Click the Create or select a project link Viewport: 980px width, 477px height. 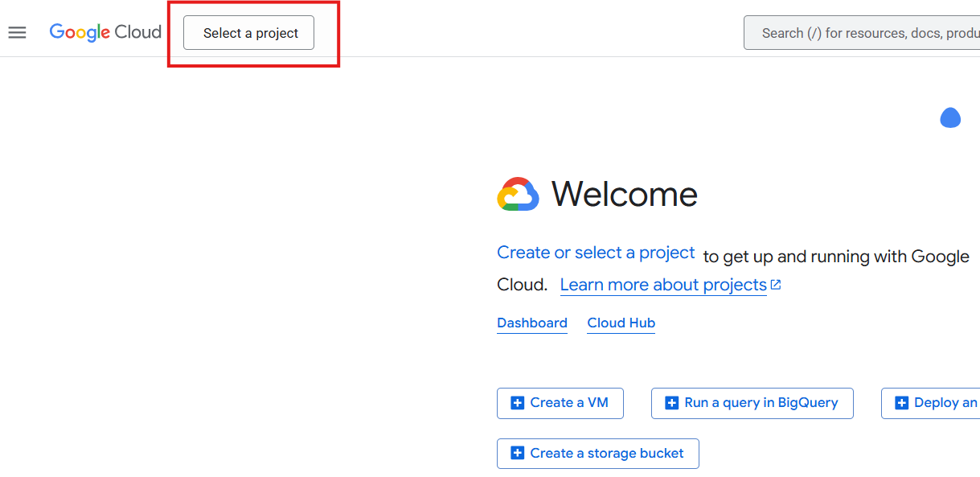pos(596,253)
